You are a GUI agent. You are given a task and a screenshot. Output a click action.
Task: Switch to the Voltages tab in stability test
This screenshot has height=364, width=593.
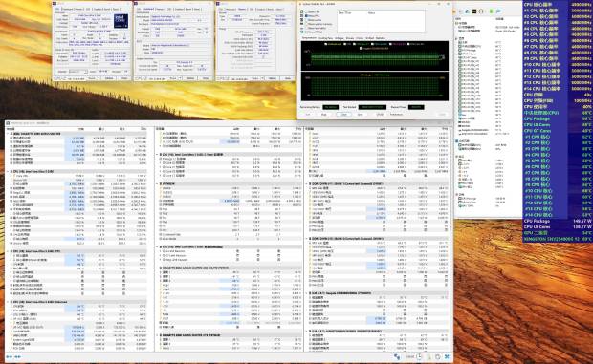340,38
